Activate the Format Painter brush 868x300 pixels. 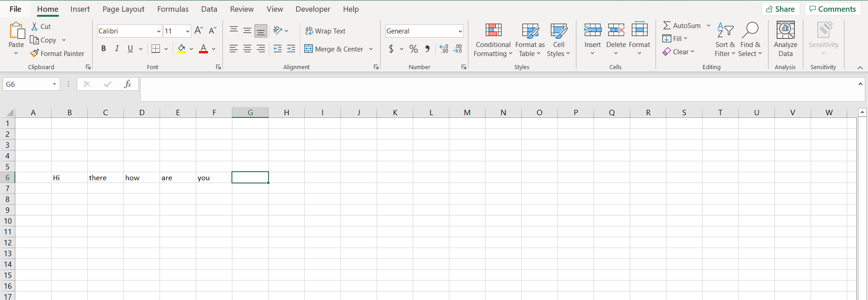(34, 53)
